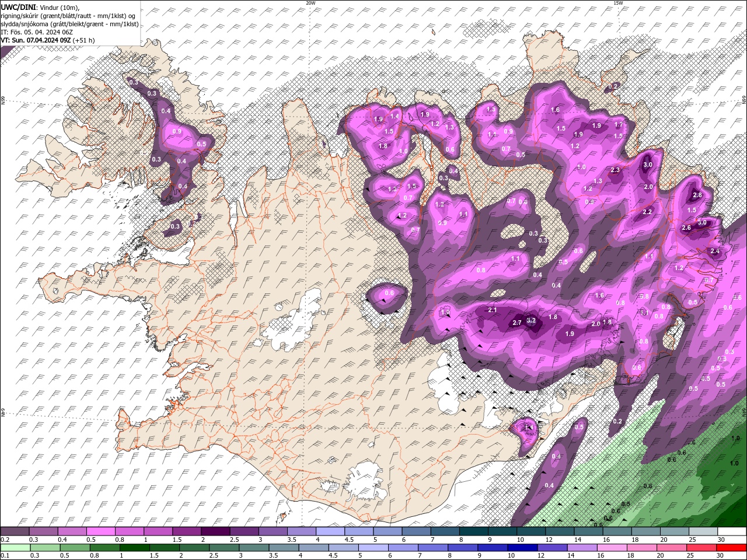
Task: Click the darkest purple 2 snow legend swatch
Action: pos(215,531)
